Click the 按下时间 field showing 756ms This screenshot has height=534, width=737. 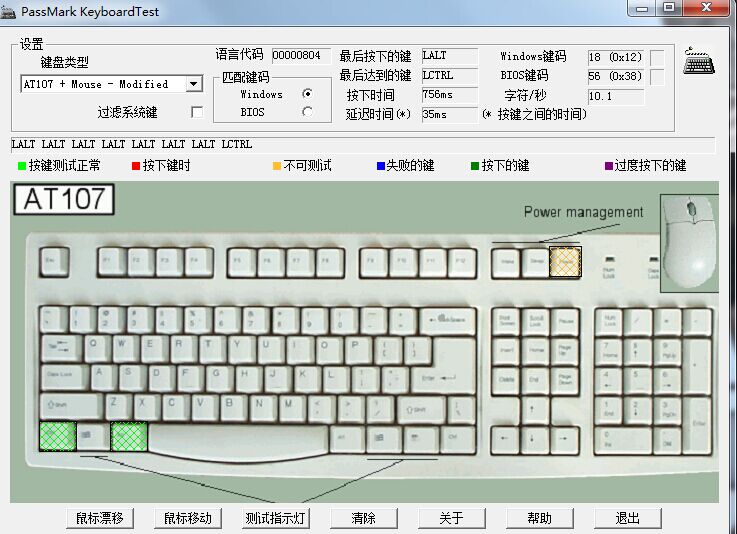(450, 94)
